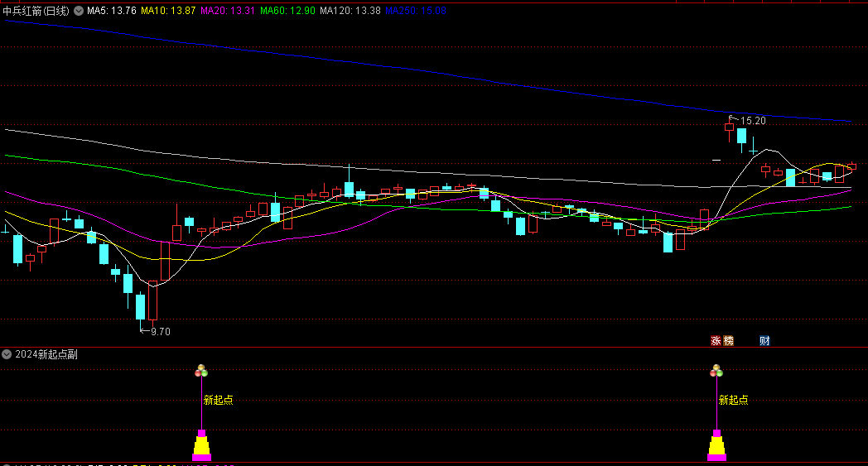The image size is (868, 466).
Task: Click the 2024新起点副 indicator name
Action: (x=46, y=354)
